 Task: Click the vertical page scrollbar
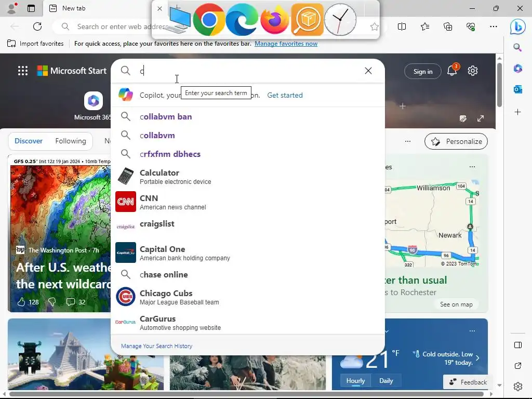[x=499, y=85]
